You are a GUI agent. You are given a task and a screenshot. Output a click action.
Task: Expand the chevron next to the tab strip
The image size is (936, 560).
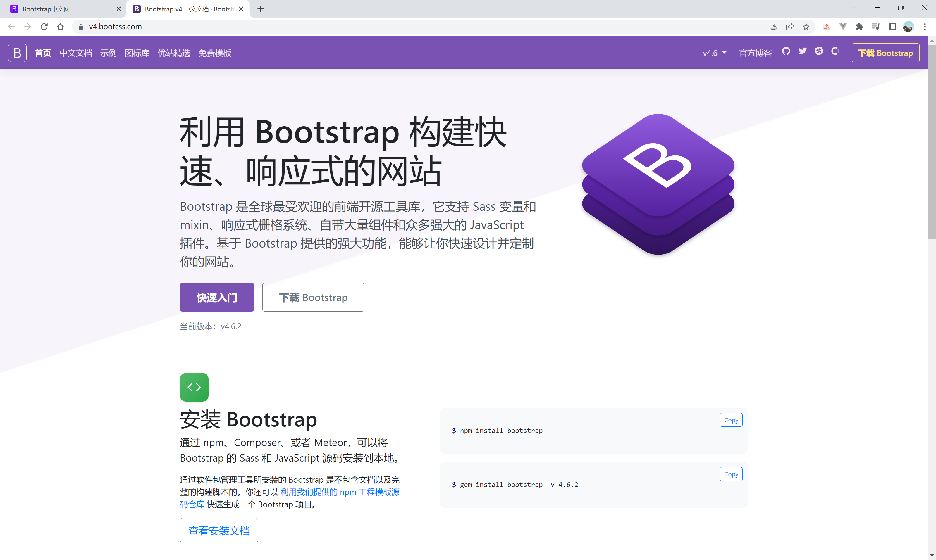coord(854,8)
